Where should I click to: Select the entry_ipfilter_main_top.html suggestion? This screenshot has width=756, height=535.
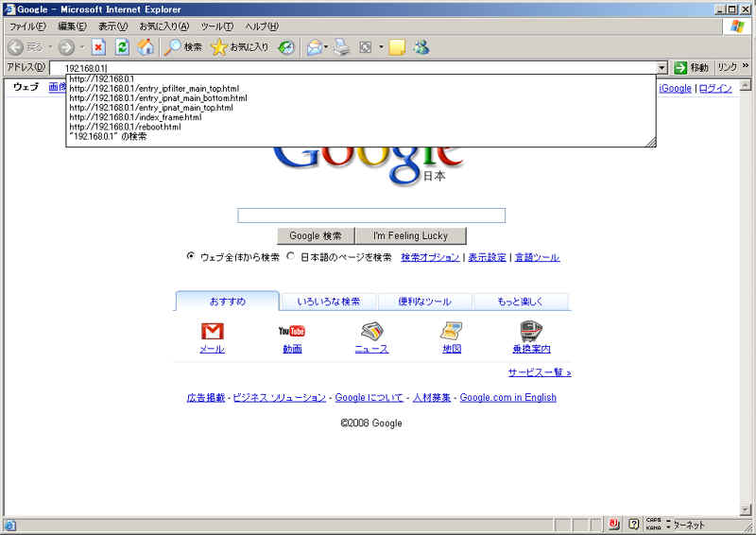[361, 89]
